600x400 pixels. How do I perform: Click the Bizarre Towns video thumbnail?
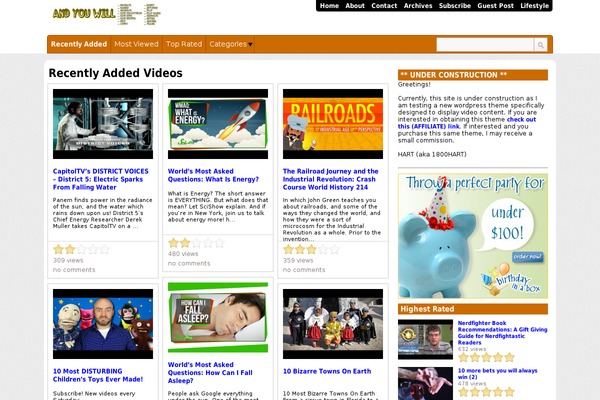pyautogui.click(x=333, y=324)
